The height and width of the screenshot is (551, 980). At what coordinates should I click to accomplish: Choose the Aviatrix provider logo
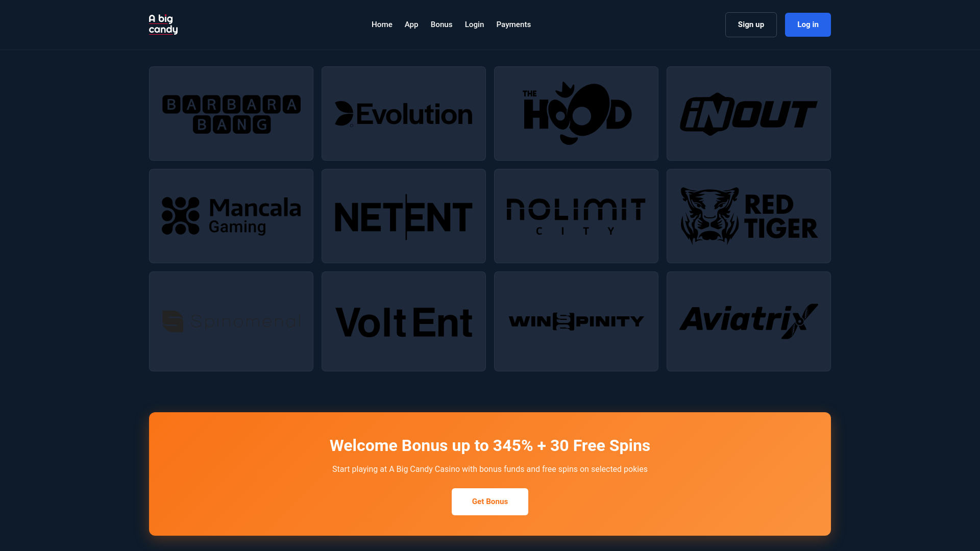point(749,321)
